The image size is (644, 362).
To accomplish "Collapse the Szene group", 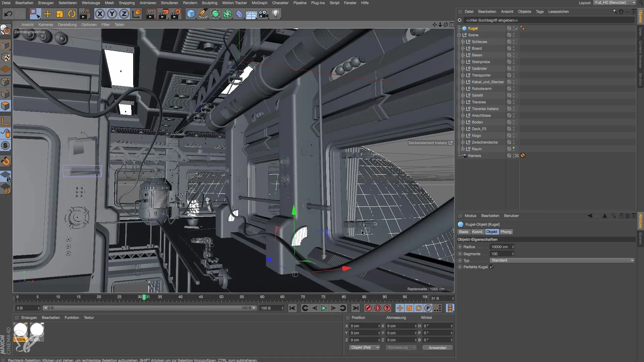I will [x=459, y=35].
